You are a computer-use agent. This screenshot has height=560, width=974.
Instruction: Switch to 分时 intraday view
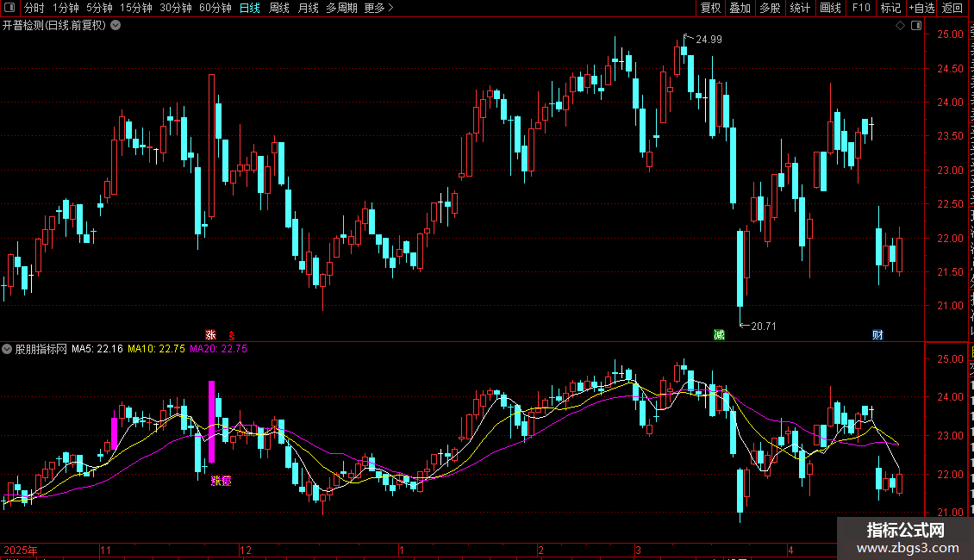(34, 8)
